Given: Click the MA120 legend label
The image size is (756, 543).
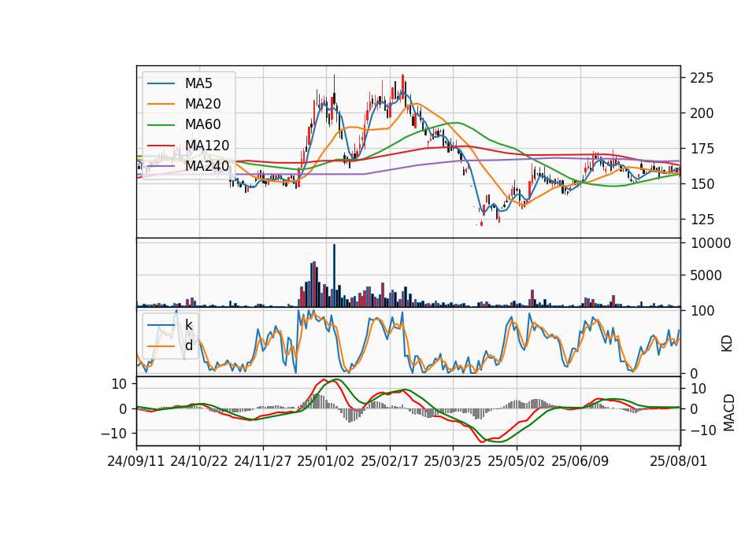Looking at the screenshot, I should click(207, 146).
